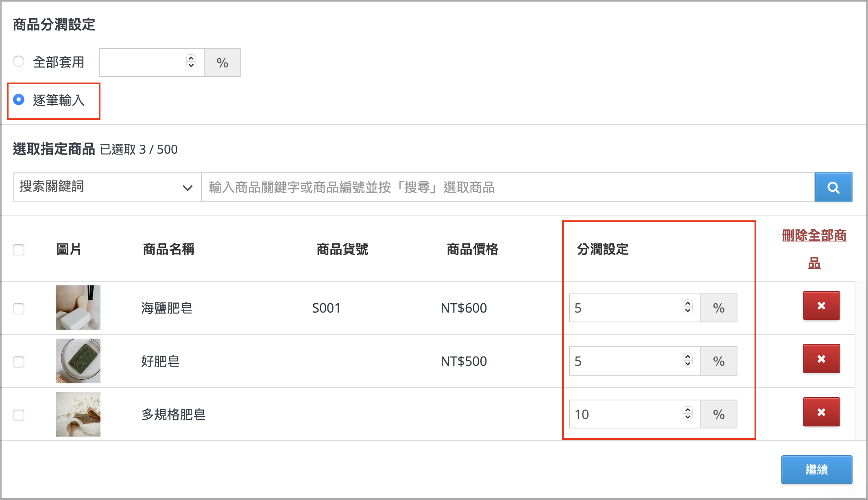Delete 海鹽肥皂 with its red X button

coord(821,306)
